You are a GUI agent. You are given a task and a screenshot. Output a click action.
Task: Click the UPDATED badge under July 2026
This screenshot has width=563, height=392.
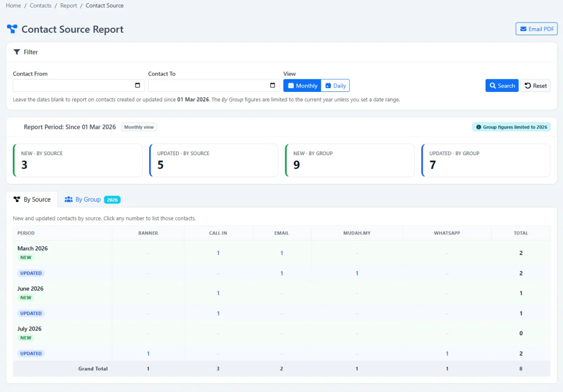point(31,354)
